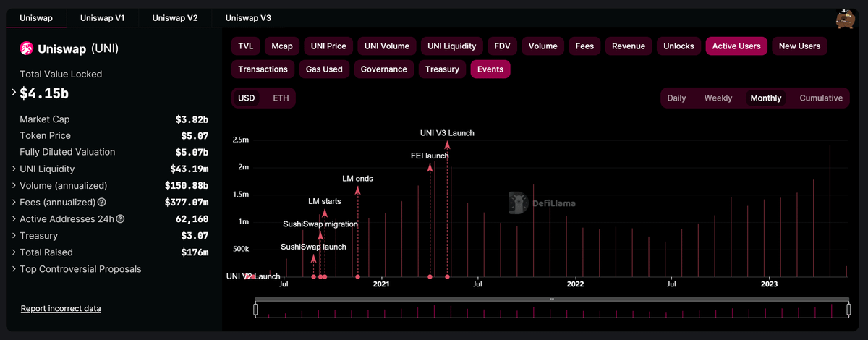Click the DefiLlama watermark logo in chart
Image resolution: width=868 pixels, height=340 pixels.
coord(517,203)
